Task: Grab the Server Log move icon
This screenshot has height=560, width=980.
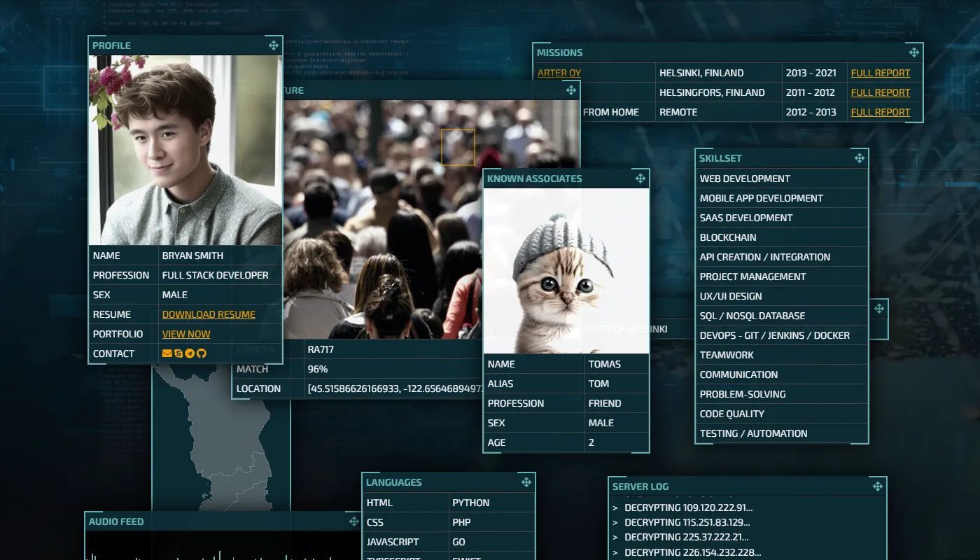Action: click(x=877, y=486)
